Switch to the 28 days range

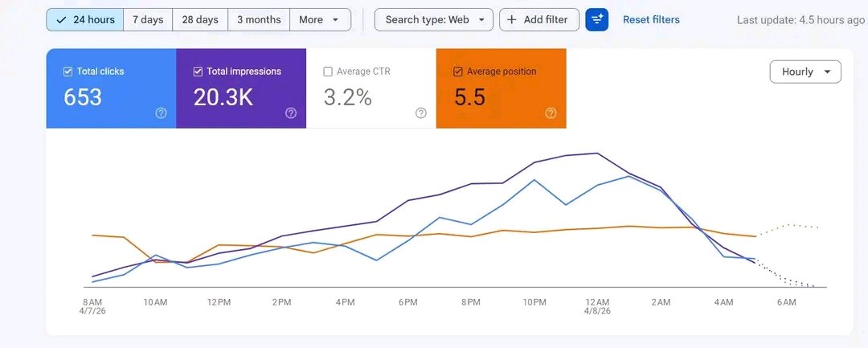200,20
